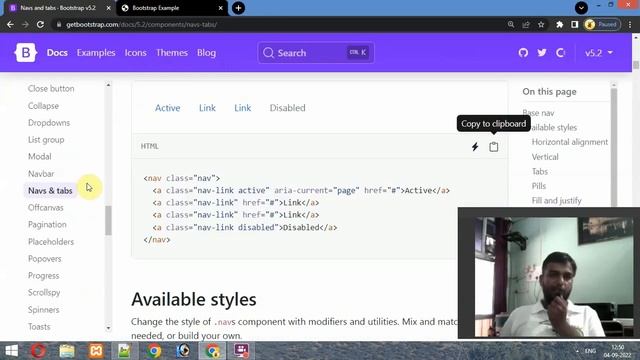Open the GitHub icon link
This screenshot has width=640, height=360.
point(523,53)
